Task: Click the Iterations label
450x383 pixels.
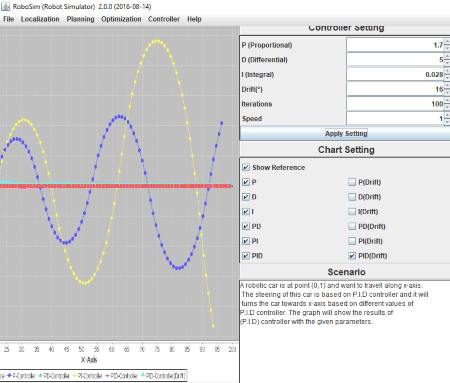Action: (x=257, y=104)
